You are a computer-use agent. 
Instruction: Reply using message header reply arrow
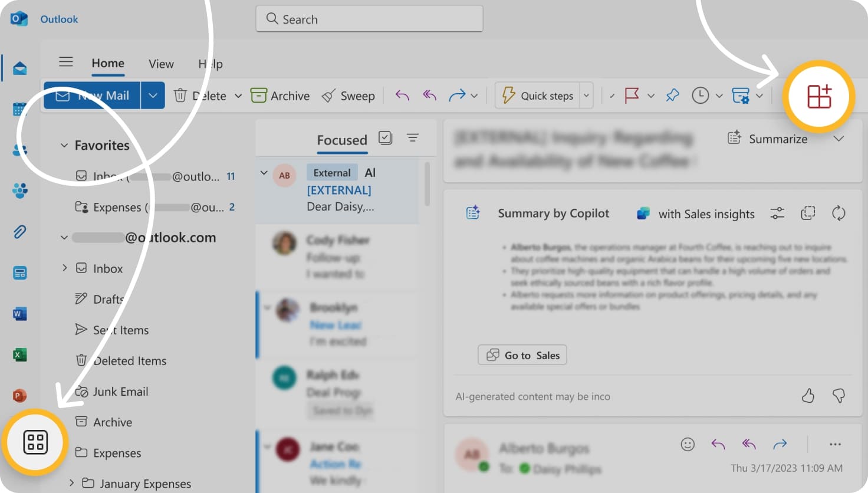[718, 444]
